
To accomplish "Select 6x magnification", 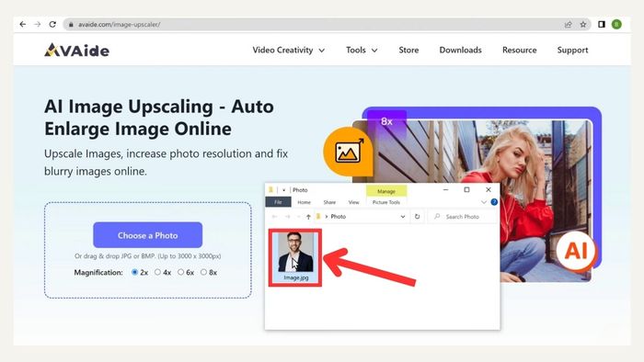I will (180, 272).
